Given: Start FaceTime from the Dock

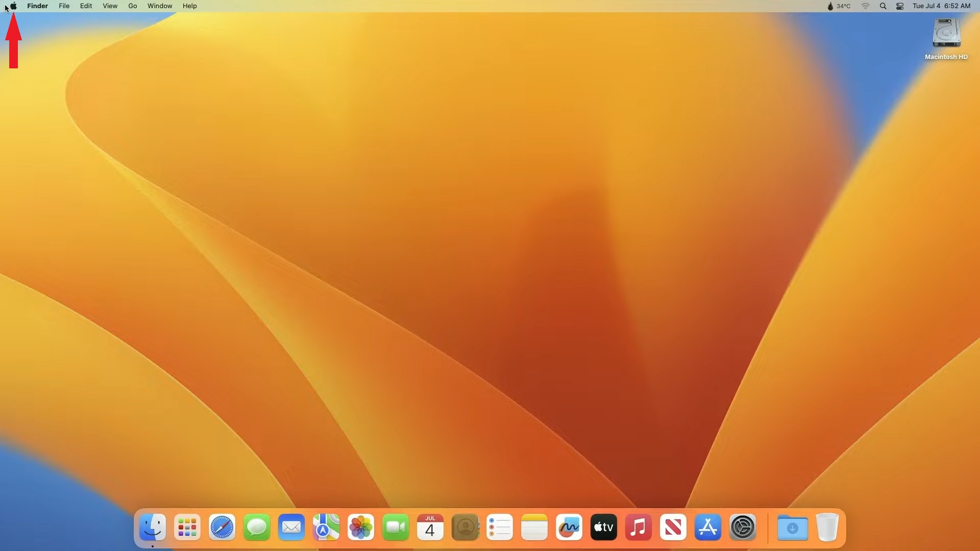Looking at the screenshot, I should coord(395,527).
